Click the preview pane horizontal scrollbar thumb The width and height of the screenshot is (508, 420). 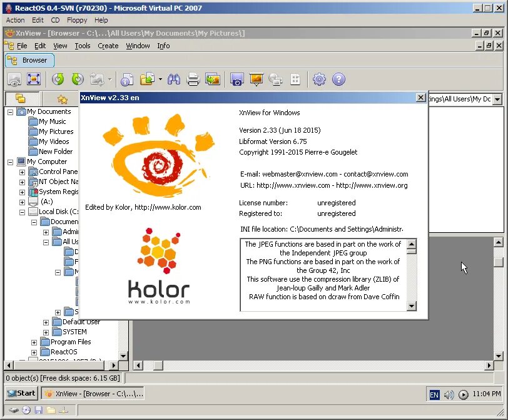click(x=158, y=366)
